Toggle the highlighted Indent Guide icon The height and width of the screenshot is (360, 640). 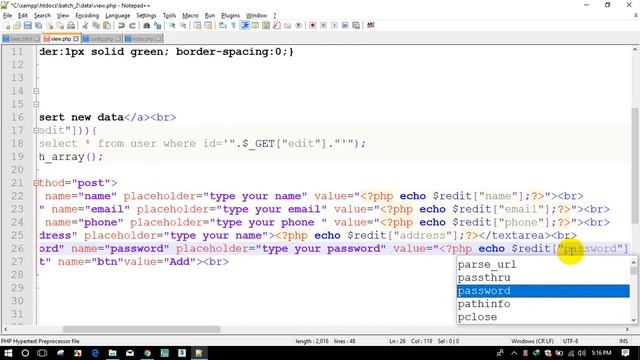click(x=245, y=26)
